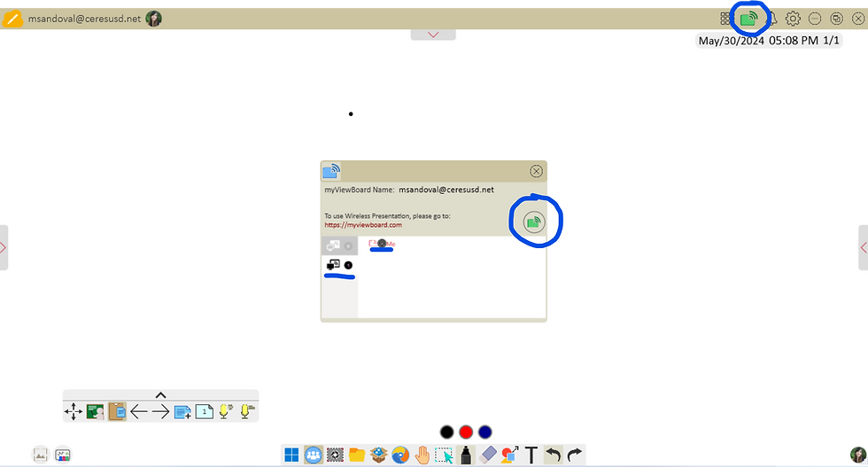
Task: Redo the last action
Action: tap(575, 455)
